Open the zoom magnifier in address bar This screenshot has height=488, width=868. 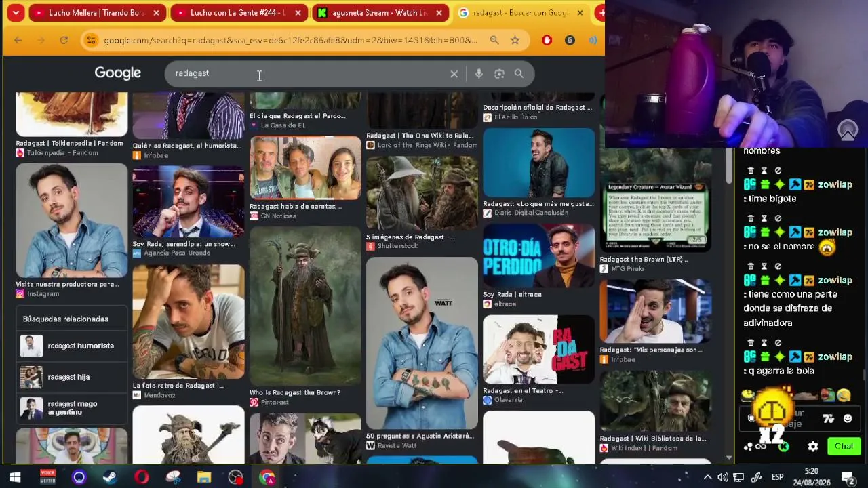pos(494,41)
